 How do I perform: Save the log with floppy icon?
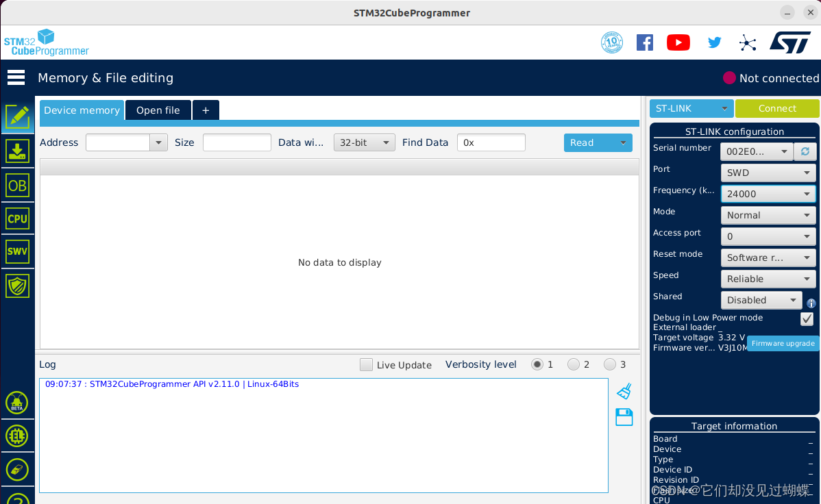point(624,417)
